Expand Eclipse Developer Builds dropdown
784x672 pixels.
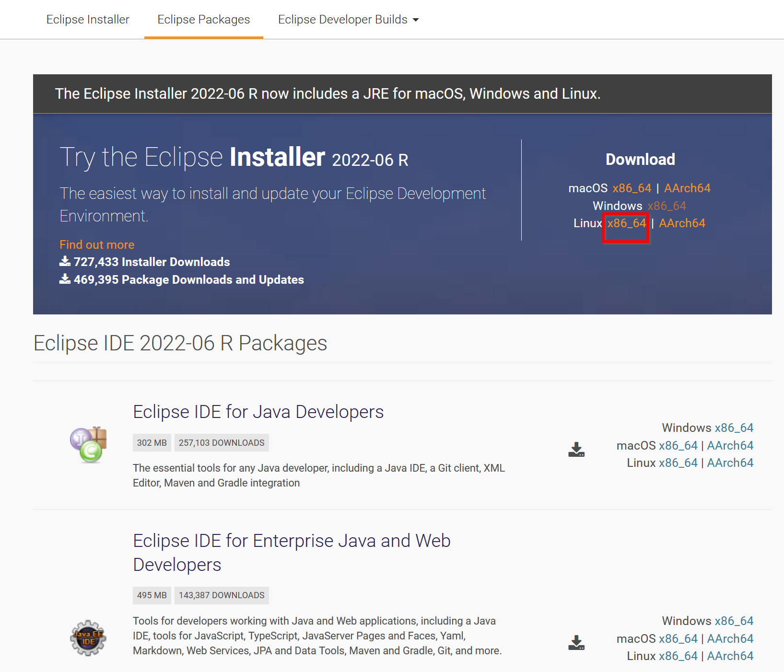pyautogui.click(x=349, y=19)
